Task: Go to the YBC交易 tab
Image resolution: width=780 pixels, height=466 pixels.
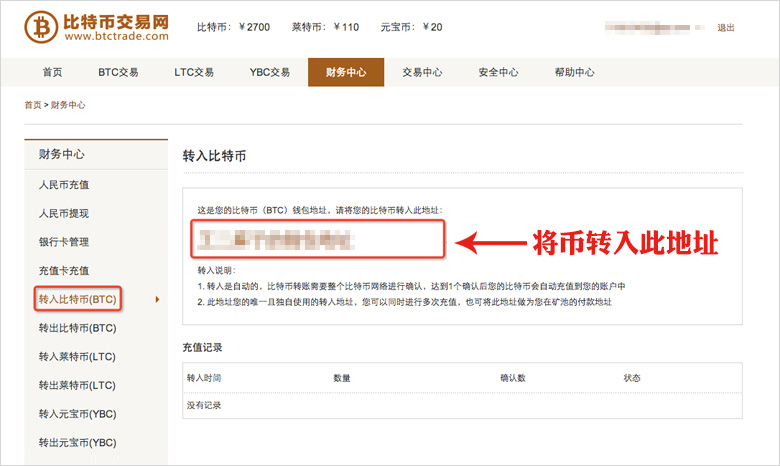Action: point(270,72)
